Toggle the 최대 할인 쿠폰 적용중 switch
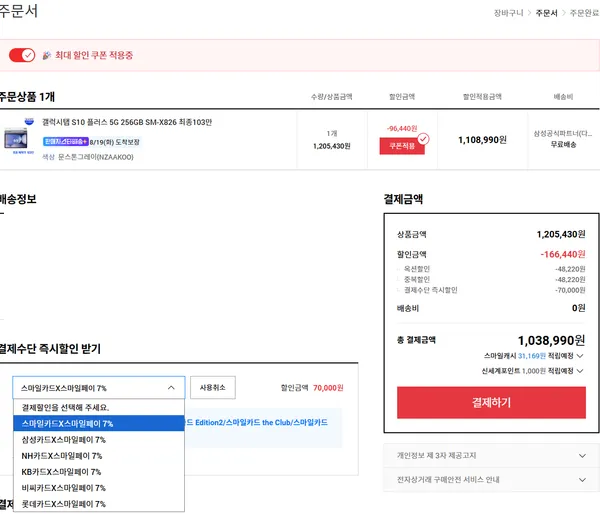Viewport: 600px width, 514px height. point(22,55)
